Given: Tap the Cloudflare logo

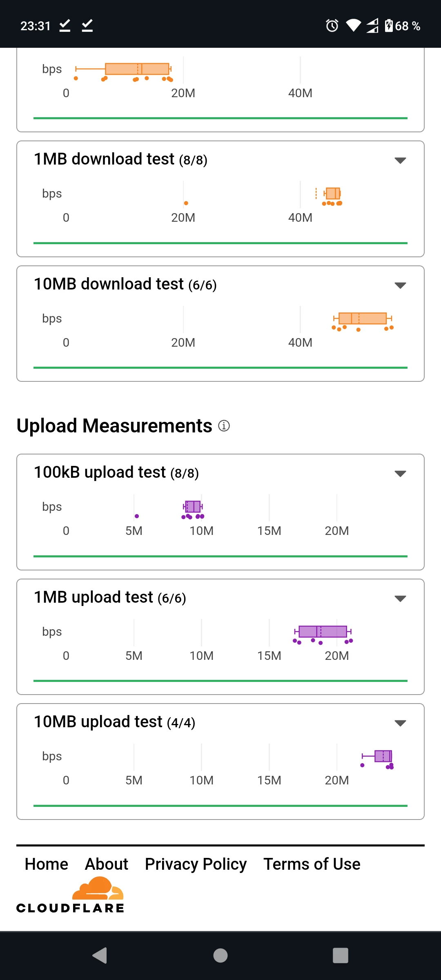Looking at the screenshot, I should click(70, 896).
